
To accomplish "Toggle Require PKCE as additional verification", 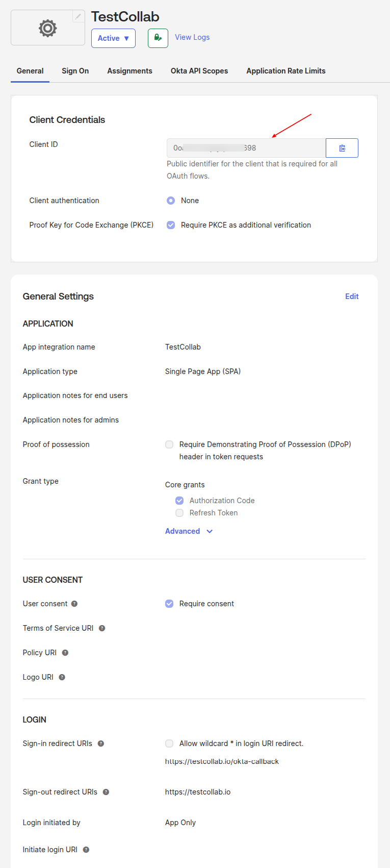I will pos(171,225).
